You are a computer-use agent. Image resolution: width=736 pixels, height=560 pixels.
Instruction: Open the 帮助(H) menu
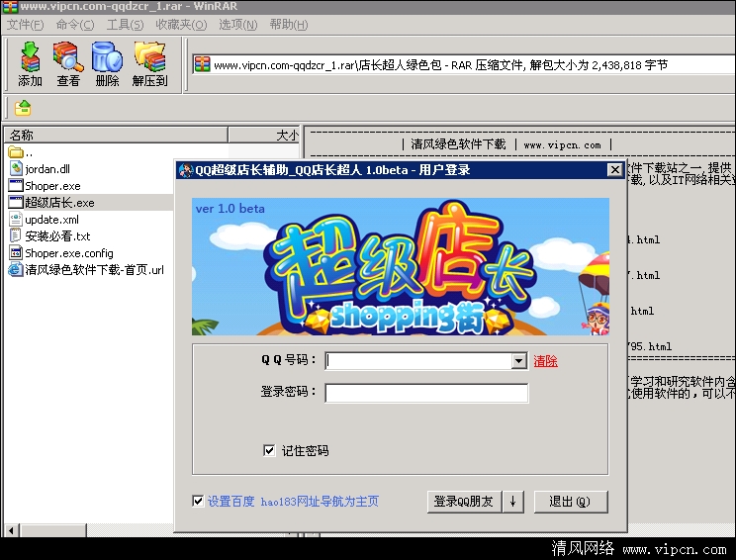289,25
